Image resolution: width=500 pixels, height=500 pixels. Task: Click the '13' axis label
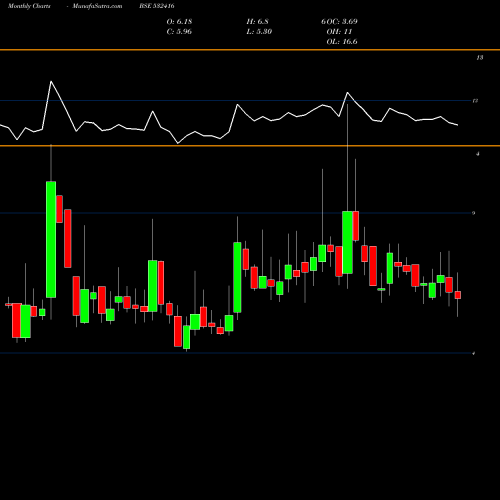pyautogui.click(x=480, y=58)
